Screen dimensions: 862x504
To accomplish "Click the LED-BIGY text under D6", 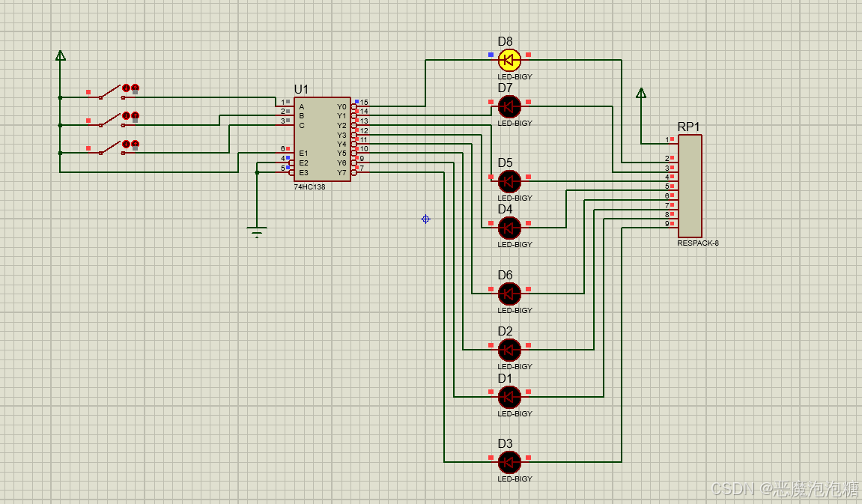I will pyautogui.click(x=515, y=311).
